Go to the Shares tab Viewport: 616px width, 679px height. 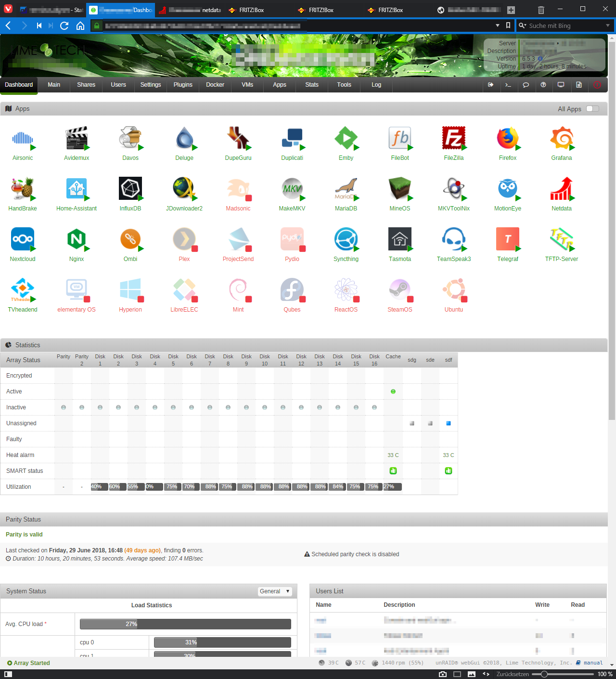[86, 85]
